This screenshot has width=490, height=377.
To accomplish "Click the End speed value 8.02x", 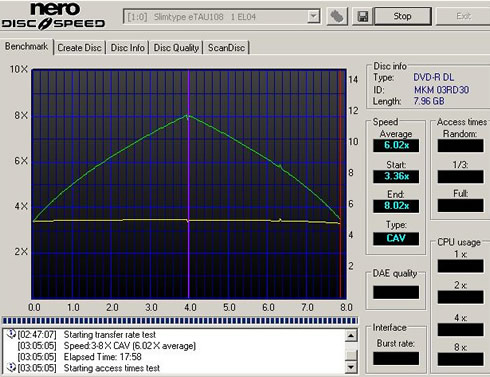I will click(396, 206).
